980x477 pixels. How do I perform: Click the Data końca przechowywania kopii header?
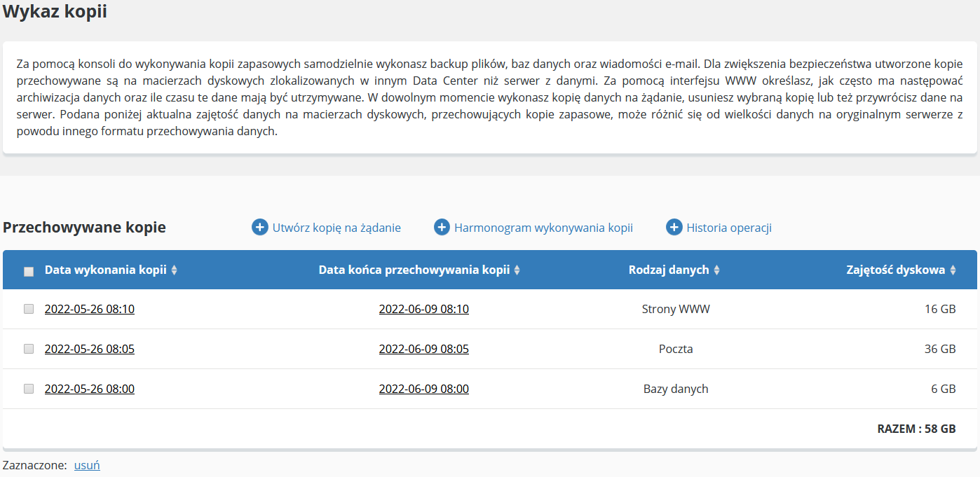(414, 270)
